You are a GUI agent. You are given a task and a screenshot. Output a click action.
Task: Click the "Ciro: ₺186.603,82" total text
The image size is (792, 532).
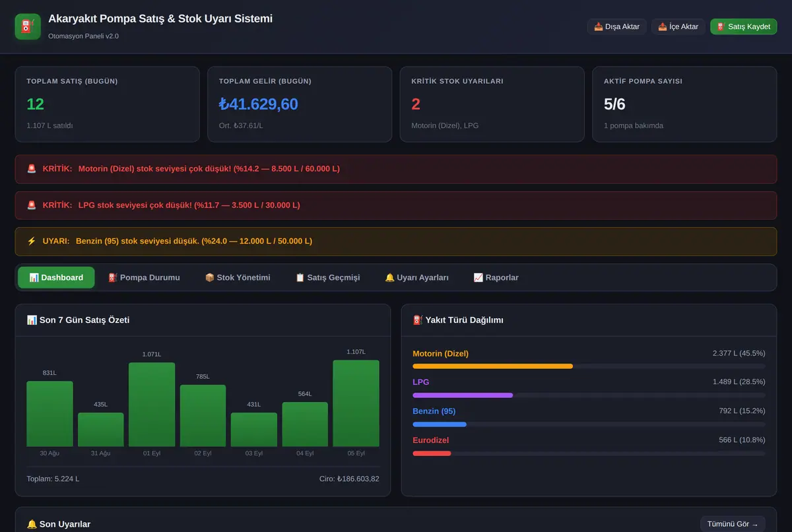pyautogui.click(x=349, y=479)
